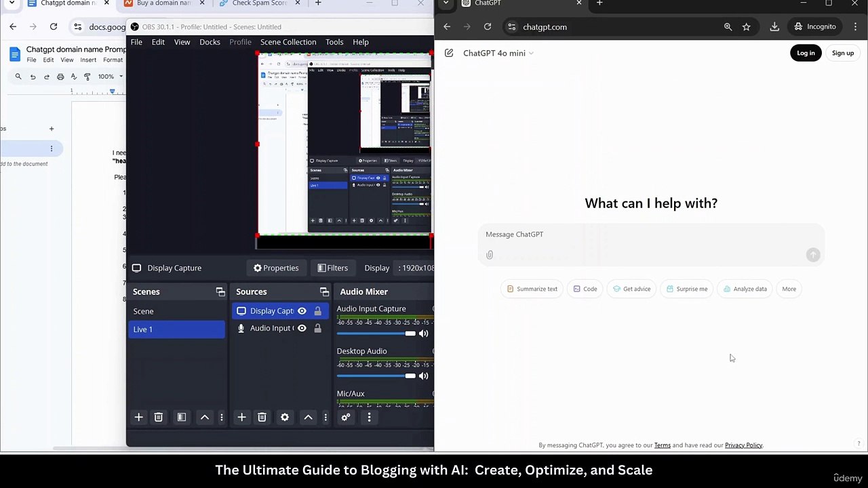Click the print icon in Google Docs

60,77
